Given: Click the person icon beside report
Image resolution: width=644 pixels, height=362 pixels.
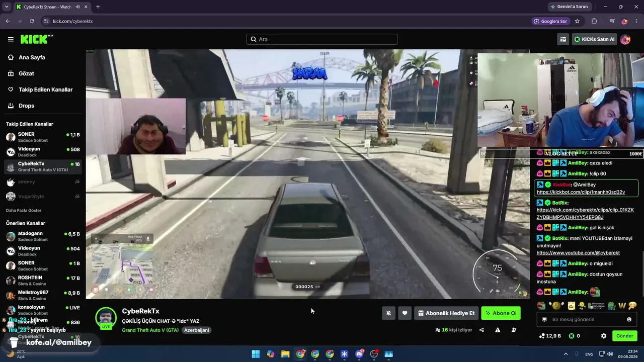Looking at the screenshot, I should coord(514,330).
